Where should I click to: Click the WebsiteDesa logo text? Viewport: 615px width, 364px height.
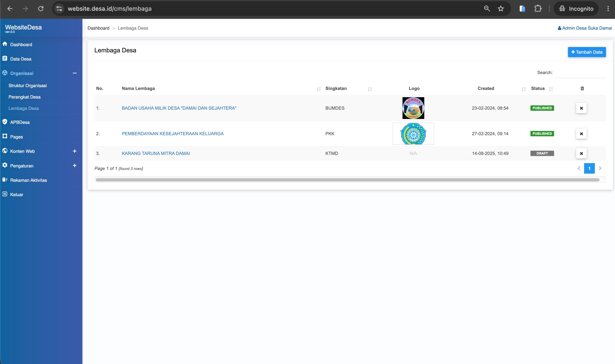[23, 27]
